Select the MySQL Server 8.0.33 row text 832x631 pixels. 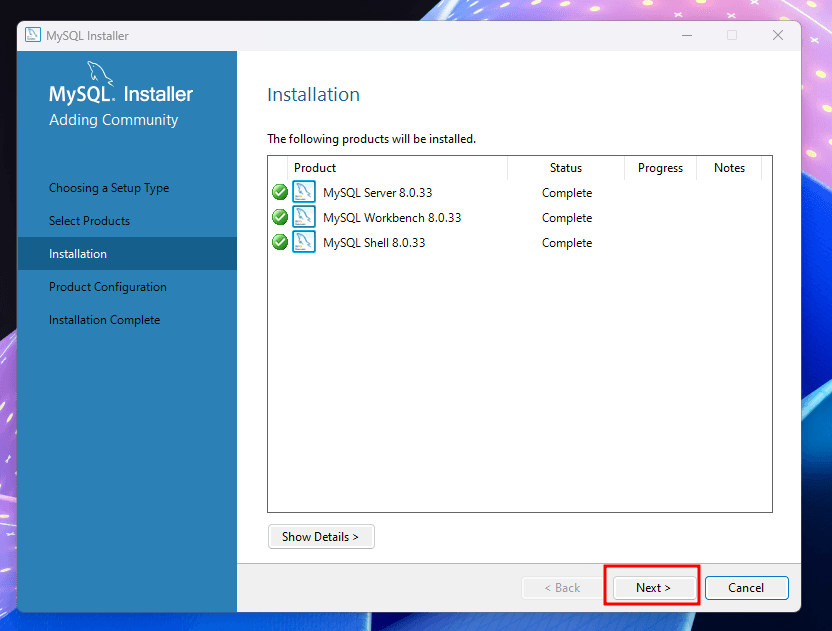(378, 193)
